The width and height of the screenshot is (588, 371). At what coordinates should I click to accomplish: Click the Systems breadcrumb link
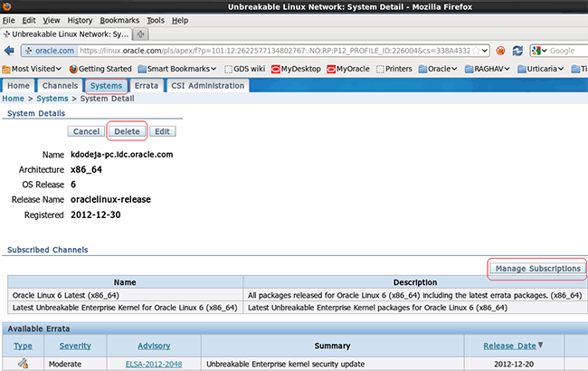52,99
